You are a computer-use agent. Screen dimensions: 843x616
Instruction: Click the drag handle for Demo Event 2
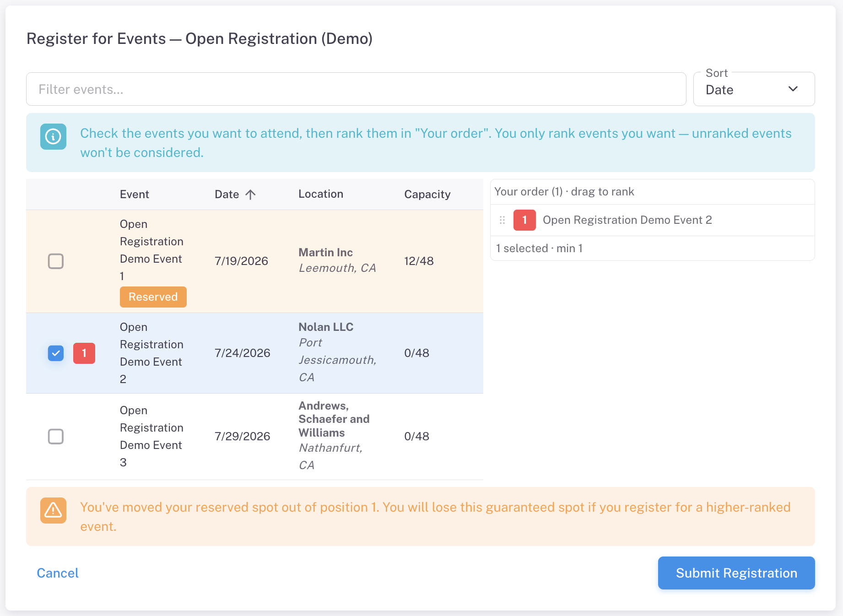(502, 220)
